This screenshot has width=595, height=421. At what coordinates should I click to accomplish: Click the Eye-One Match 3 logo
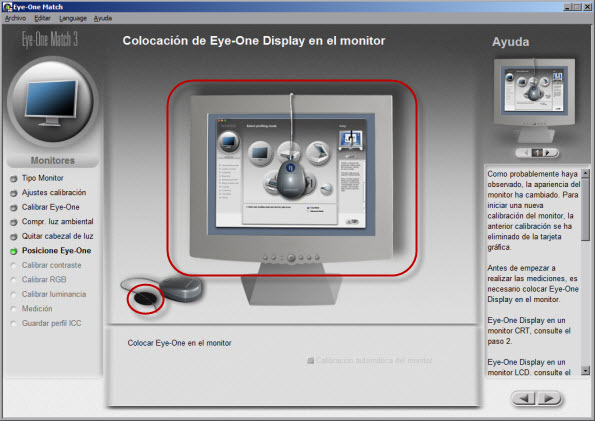[50, 39]
